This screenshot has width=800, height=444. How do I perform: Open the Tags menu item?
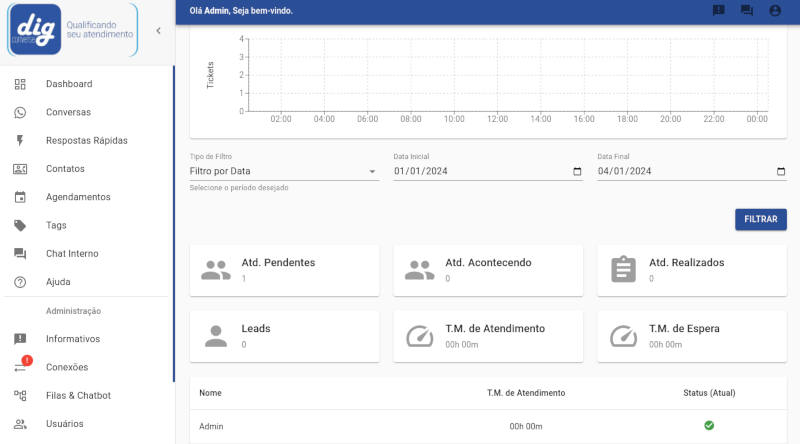(x=56, y=225)
